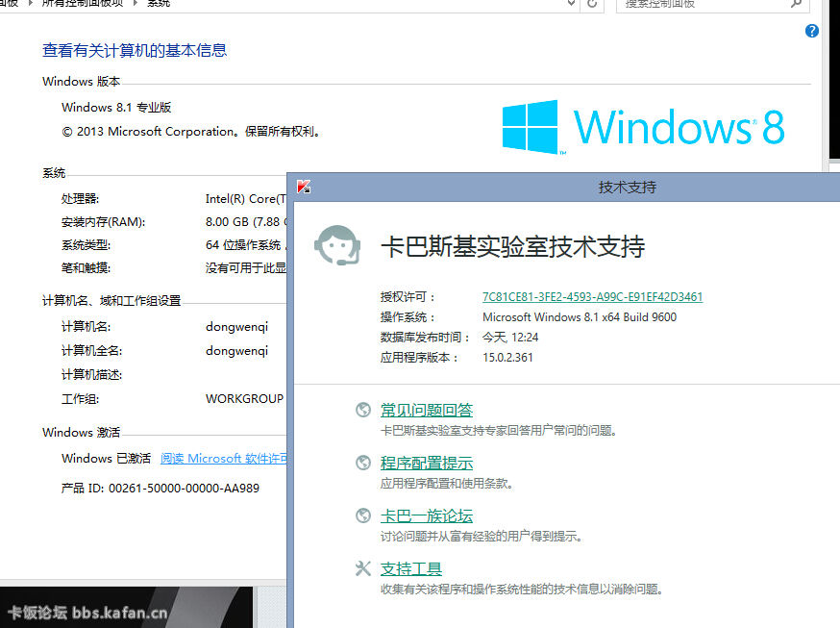Click the Microsoft Windows 8.1 x64 Build 9600 value
The height and width of the screenshot is (628, 840).
coord(580,317)
